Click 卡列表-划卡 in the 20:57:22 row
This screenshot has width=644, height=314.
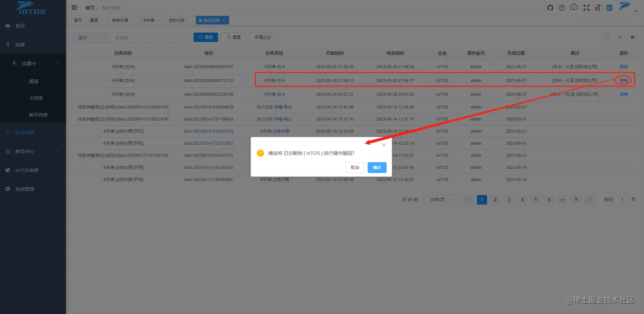click(x=274, y=94)
